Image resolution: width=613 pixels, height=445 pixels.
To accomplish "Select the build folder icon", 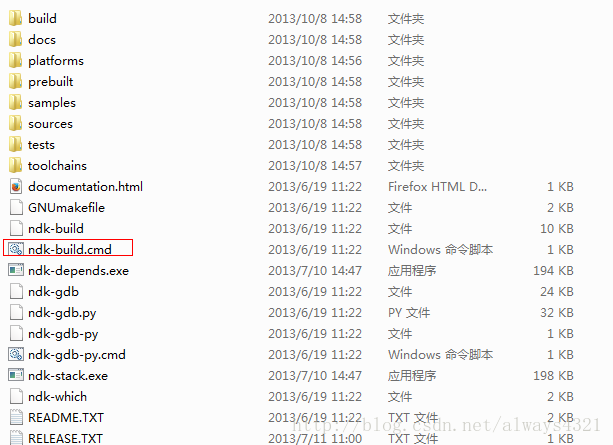I will [x=16, y=18].
